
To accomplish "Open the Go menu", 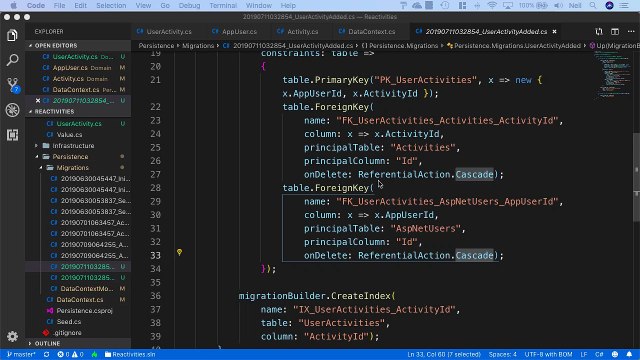I will pos(165,5).
